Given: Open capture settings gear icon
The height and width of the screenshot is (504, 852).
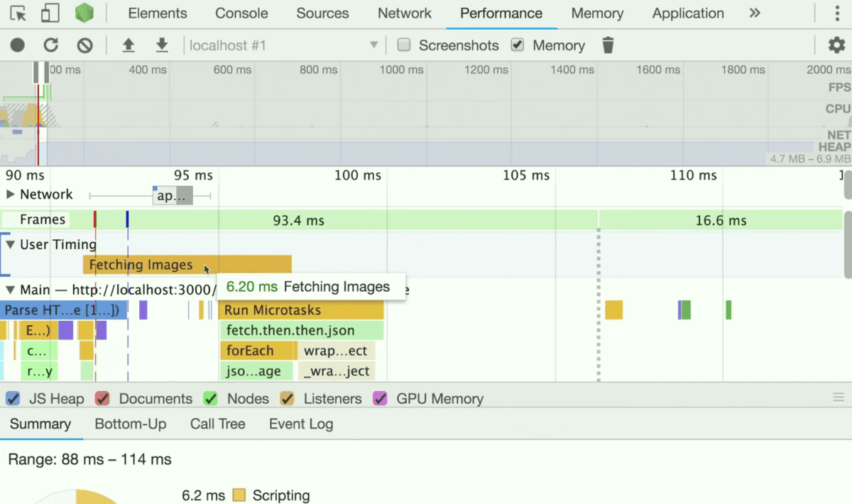Looking at the screenshot, I should point(836,45).
